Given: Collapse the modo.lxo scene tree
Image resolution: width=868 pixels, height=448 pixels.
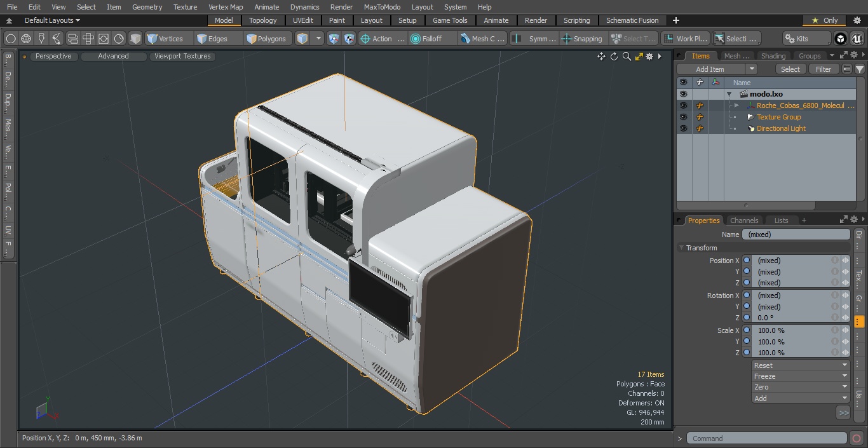Looking at the screenshot, I should (x=729, y=94).
